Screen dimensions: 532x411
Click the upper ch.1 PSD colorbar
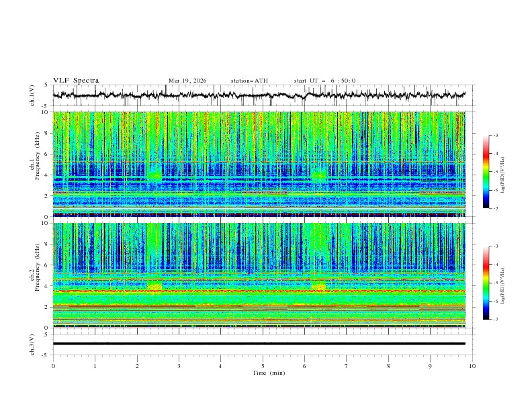[x=486, y=172]
